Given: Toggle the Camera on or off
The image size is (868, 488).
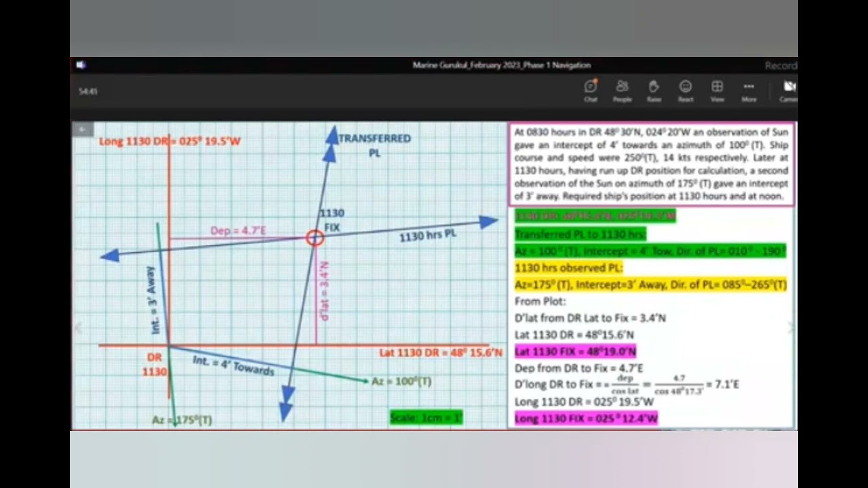Looking at the screenshot, I should [x=789, y=90].
